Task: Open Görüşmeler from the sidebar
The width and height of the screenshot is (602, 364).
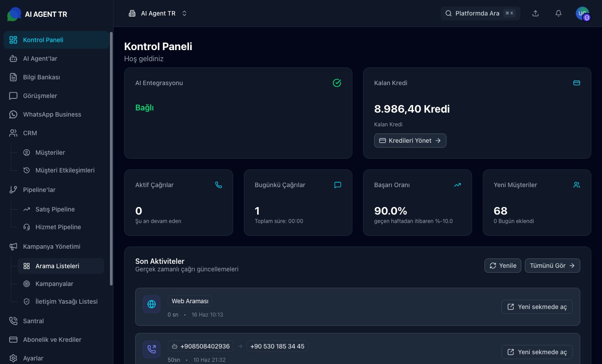Action: (56, 96)
